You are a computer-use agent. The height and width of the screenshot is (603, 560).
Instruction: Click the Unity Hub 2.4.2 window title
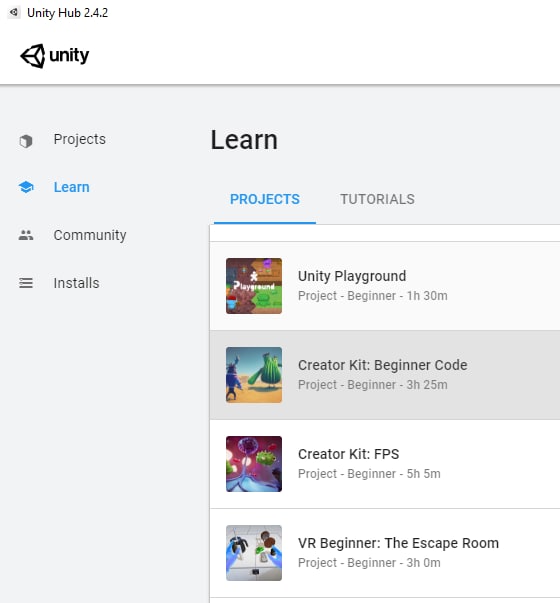pyautogui.click(x=68, y=13)
